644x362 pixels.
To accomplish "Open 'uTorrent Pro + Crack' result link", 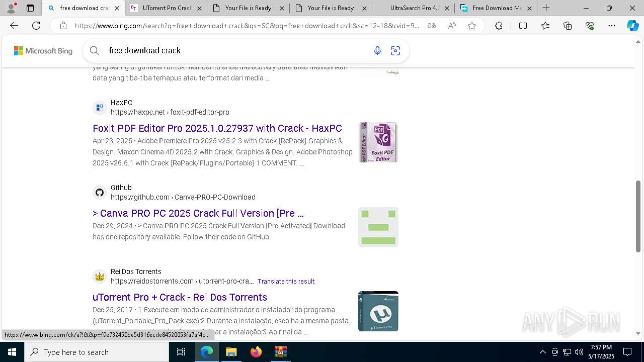I will pyautogui.click(x=180, y=297).
